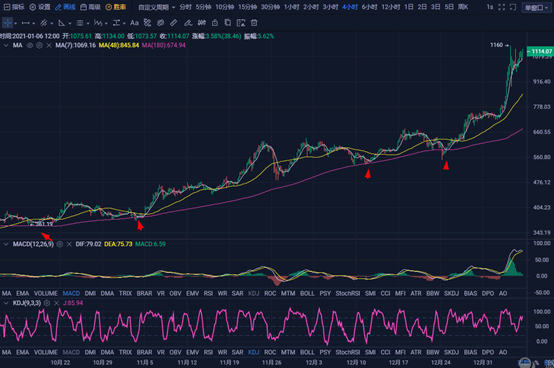Click the copy drawings icon
This screenshot has width=554, height=368.
point(228,23)
